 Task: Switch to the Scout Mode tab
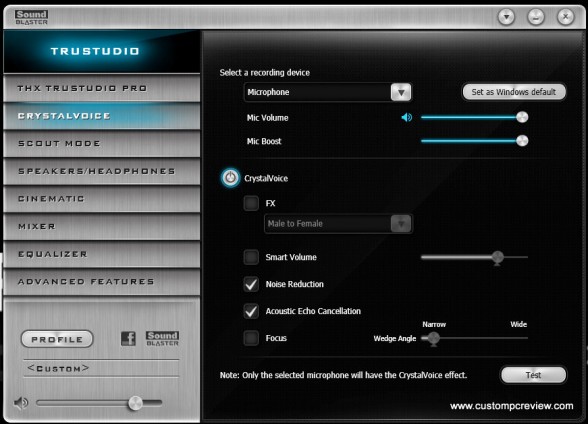[x=102, y=144]
